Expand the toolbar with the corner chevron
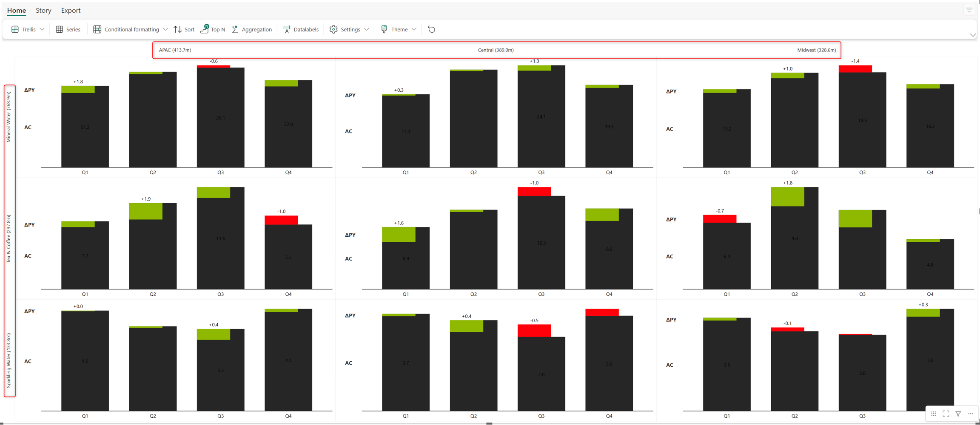This screenshot has height=425, width=980. 972,35
